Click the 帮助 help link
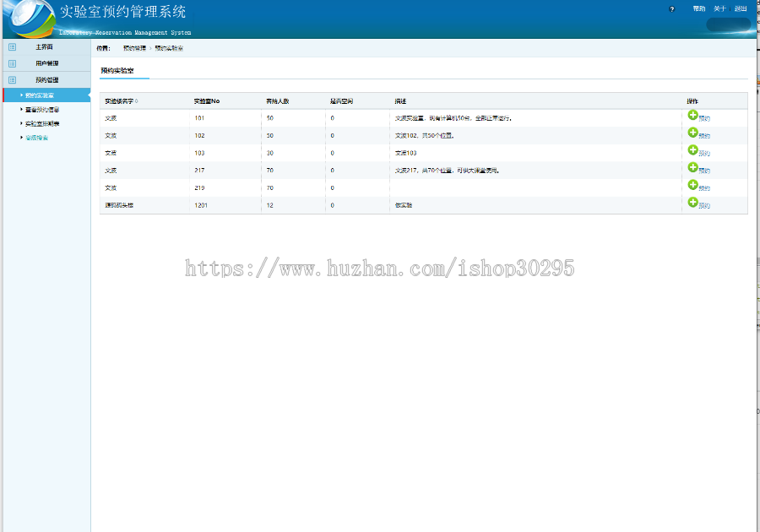The height and width of the screenshot is (532, 760). [x=698, y=8]
